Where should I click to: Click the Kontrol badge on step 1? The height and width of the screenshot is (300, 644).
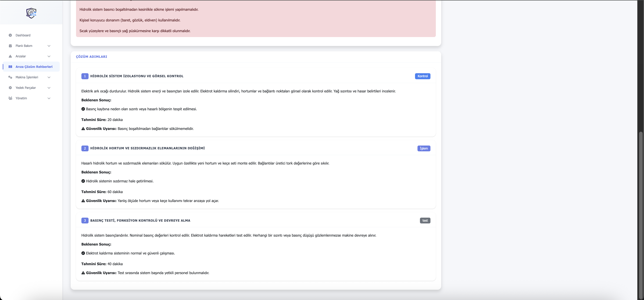(x=422, y=76)
